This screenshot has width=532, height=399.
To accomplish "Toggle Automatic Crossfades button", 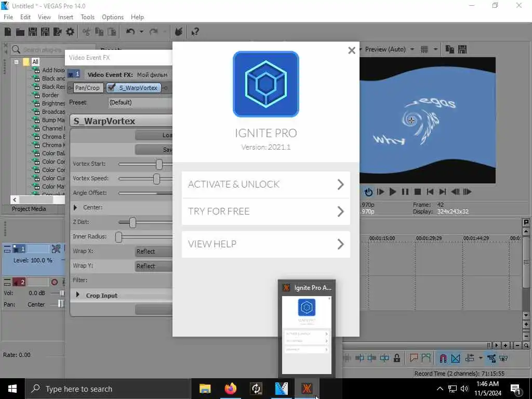I will 456,358.
